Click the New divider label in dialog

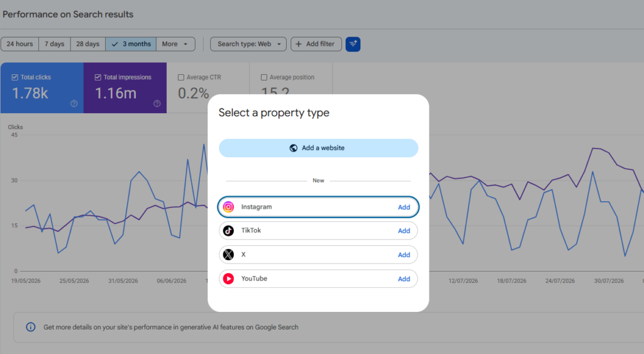pos(318,180)
